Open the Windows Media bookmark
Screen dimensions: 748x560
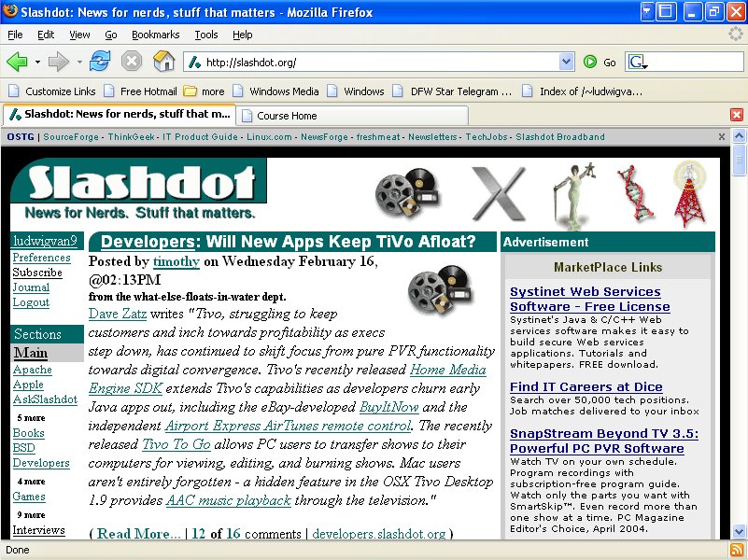[x=275, y=91]
